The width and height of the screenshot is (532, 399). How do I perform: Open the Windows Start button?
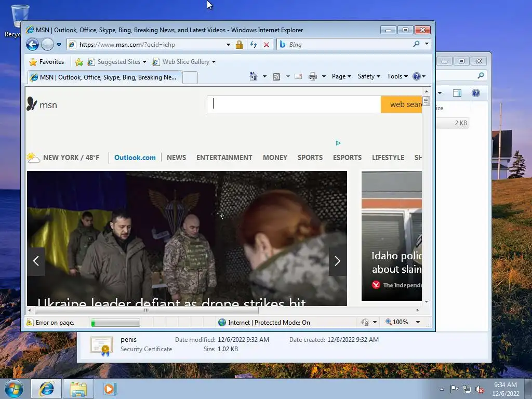point(14,389)
